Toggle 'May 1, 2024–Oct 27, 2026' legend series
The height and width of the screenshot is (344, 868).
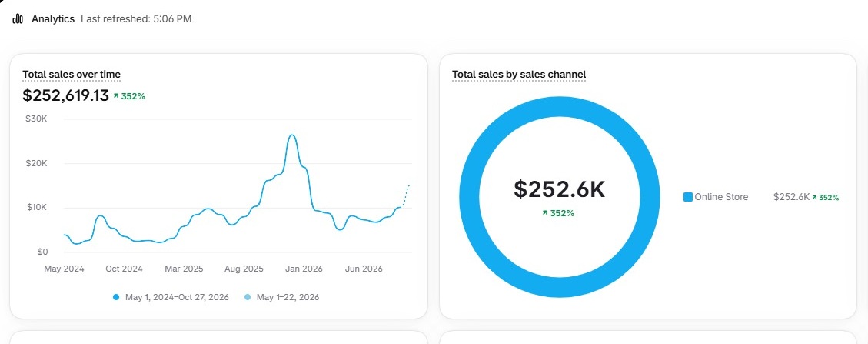tap(171, 298)
